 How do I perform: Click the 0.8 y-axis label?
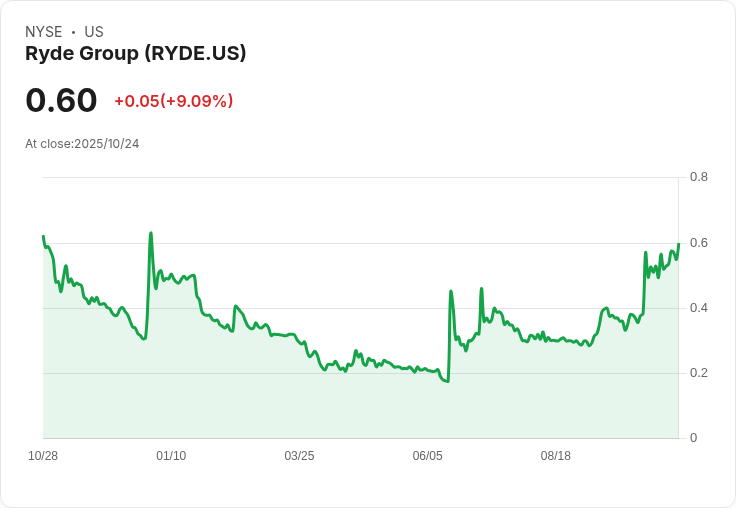point(699,177)
